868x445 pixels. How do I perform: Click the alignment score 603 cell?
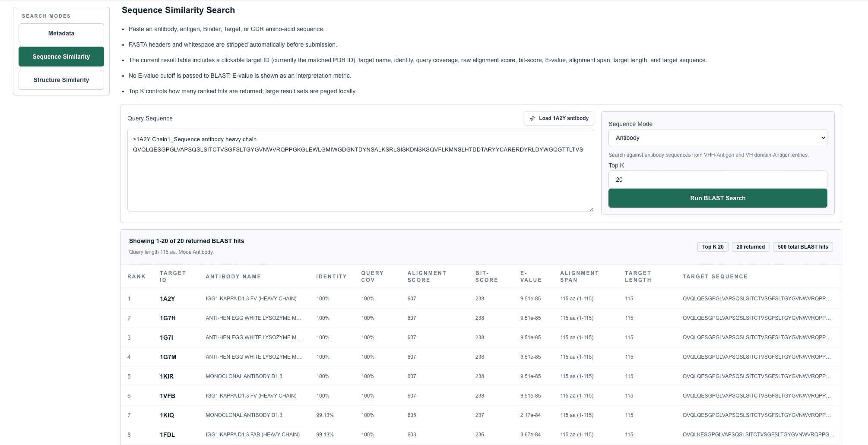coord(412,435)
